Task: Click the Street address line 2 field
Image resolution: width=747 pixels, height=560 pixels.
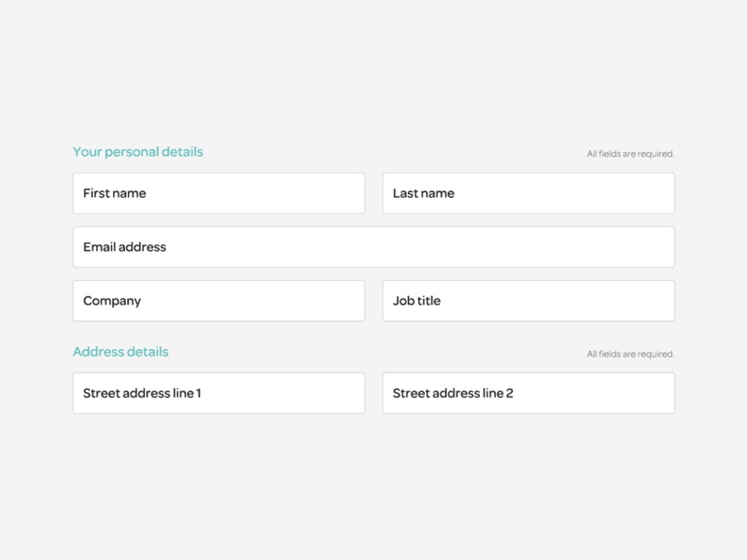Action: pos(528,392)
